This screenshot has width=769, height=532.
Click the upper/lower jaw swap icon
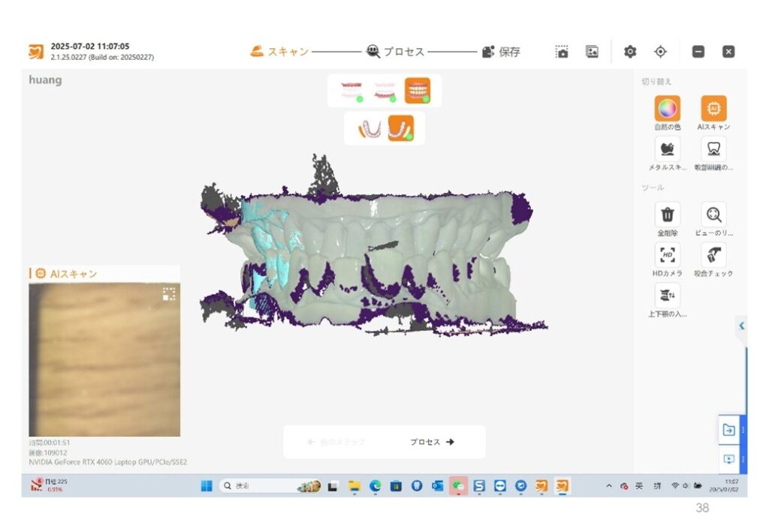coord(667,295)
